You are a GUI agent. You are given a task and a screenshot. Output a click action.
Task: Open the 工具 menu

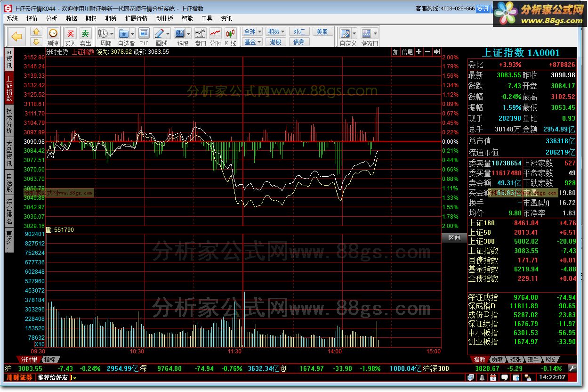pyautogui.click(x=207, y=18)
